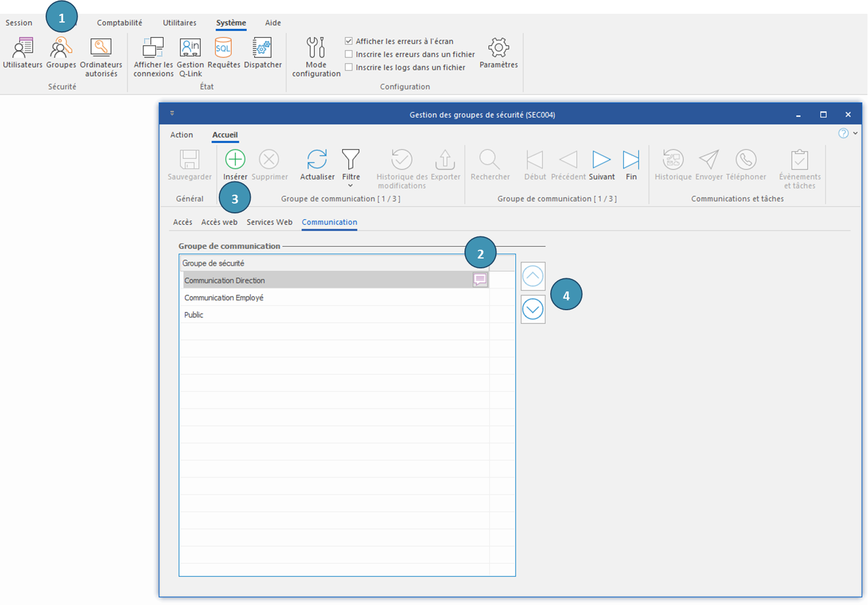Enable Inscrire les logs dans un fichier
868x605 pixels.
click(349, 68)
